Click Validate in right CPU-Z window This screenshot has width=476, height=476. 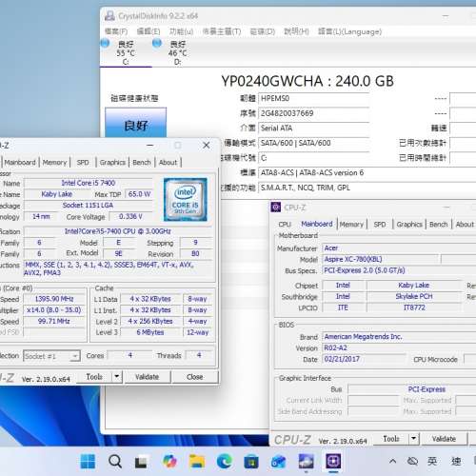click(444, 439)
